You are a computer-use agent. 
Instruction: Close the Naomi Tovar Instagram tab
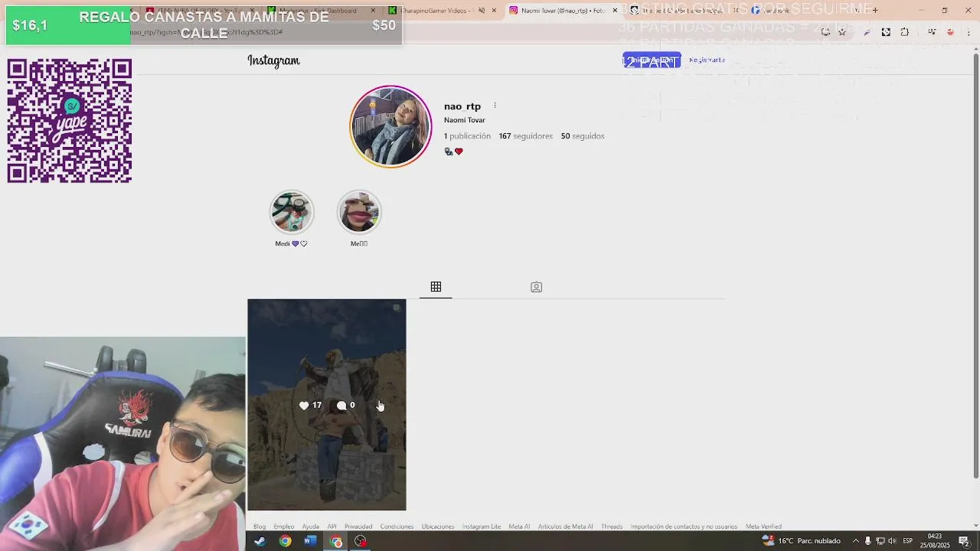click(615, 11)
